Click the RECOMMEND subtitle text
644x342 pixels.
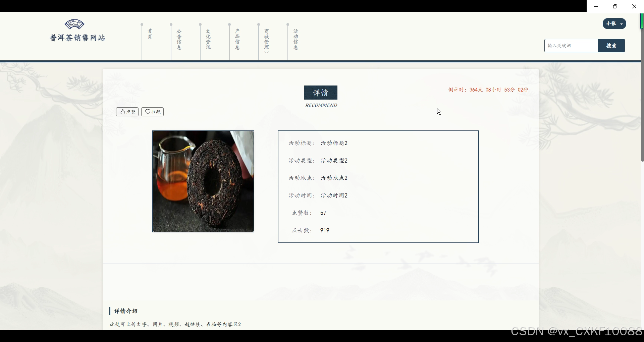321,105
